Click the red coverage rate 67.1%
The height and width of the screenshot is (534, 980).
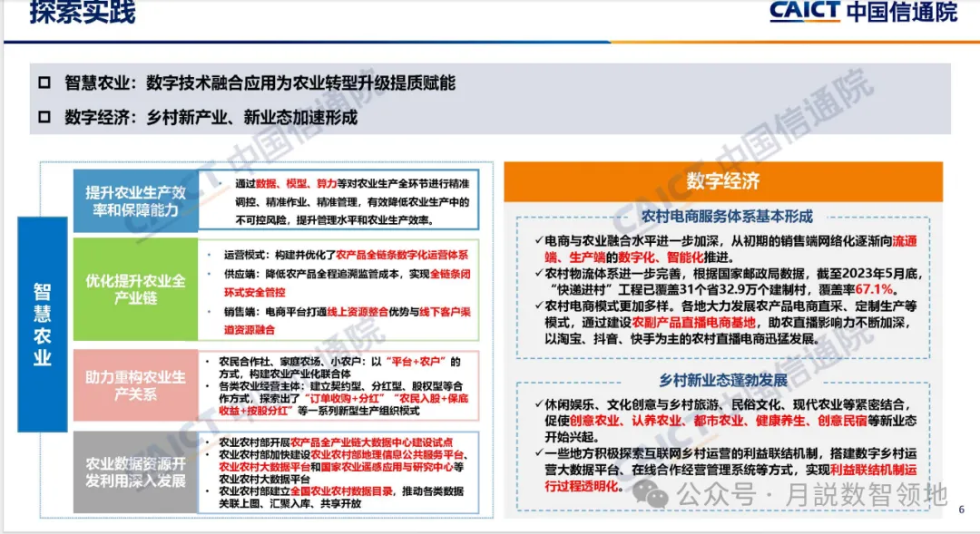click(874, 290)
